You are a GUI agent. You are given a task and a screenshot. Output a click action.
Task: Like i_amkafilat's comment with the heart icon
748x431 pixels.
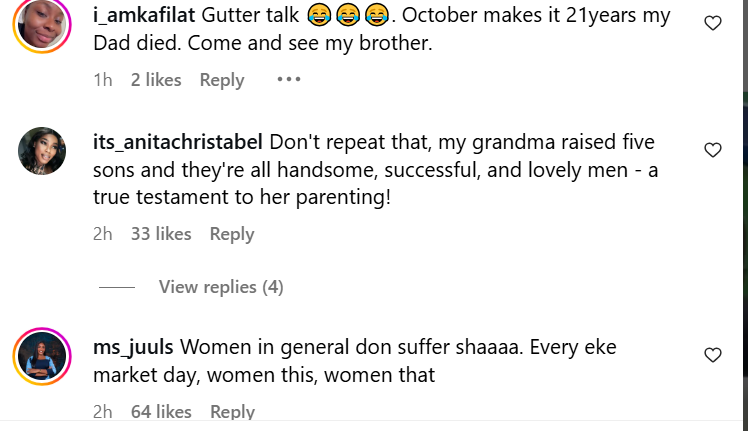(x=713, y=23)
